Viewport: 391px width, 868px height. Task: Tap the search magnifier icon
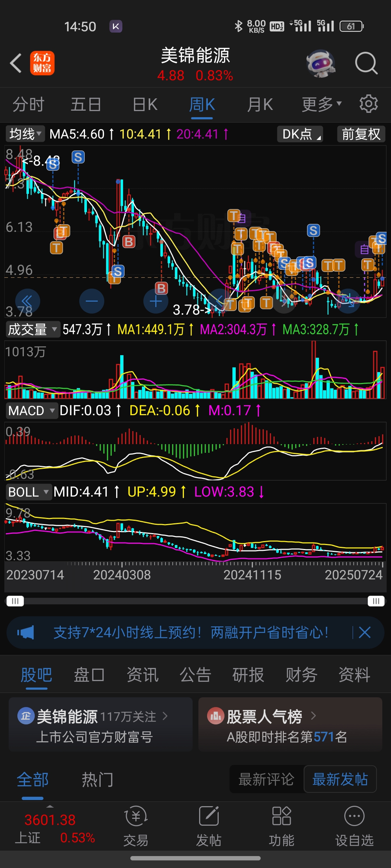pyautogui.click(x=366, y=63)
